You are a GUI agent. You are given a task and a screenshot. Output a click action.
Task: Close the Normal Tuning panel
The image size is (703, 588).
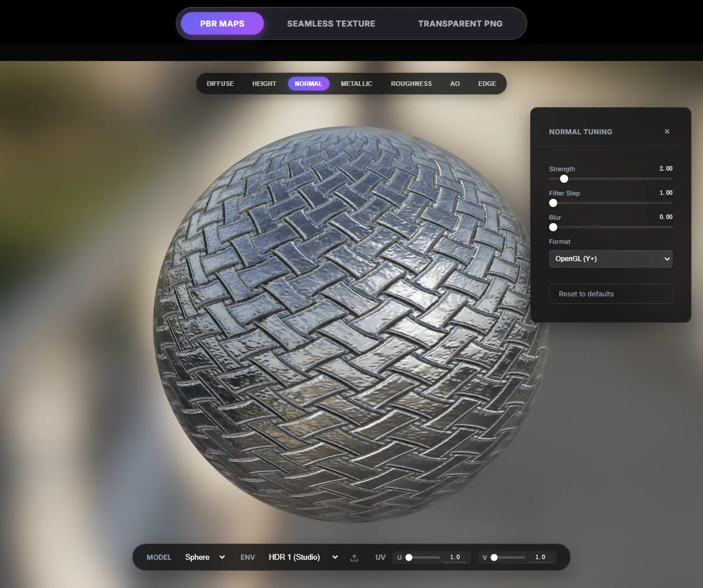667,131
